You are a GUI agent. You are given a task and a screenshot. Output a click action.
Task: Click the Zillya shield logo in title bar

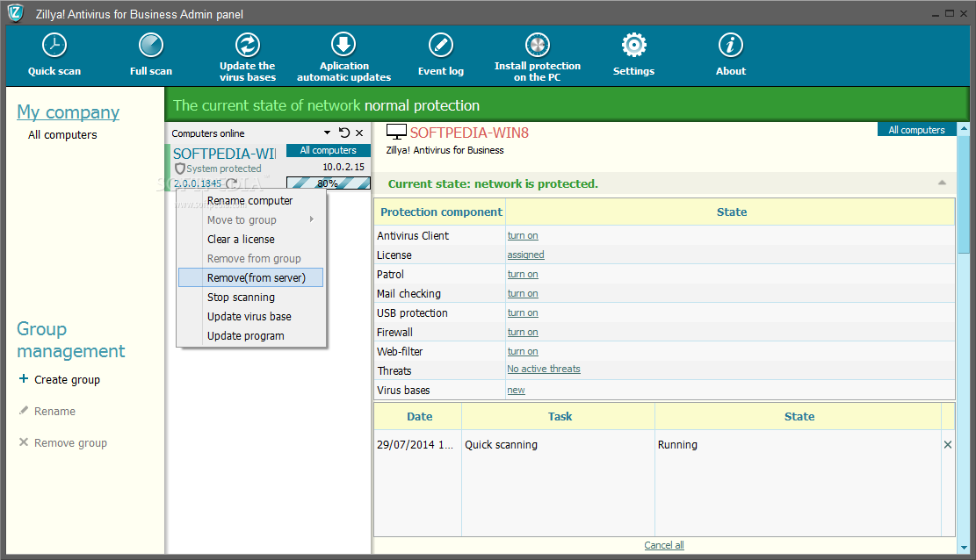[15, 12]
